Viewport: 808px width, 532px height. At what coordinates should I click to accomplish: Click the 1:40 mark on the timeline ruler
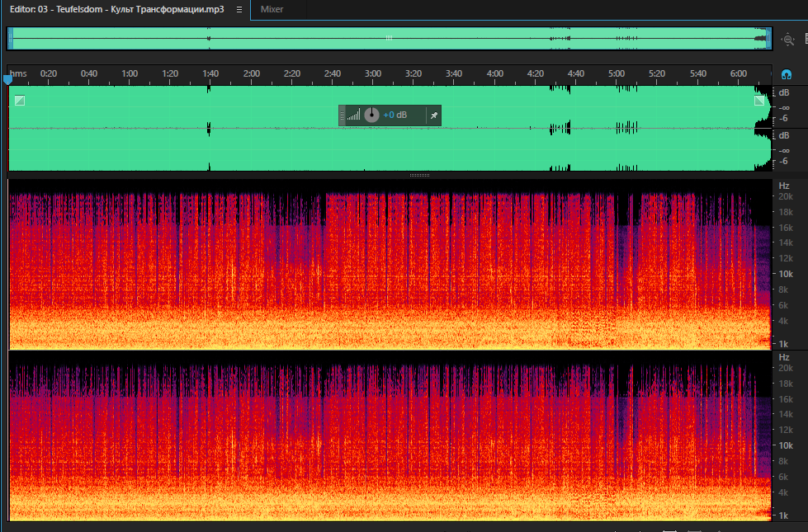[210, 73]
